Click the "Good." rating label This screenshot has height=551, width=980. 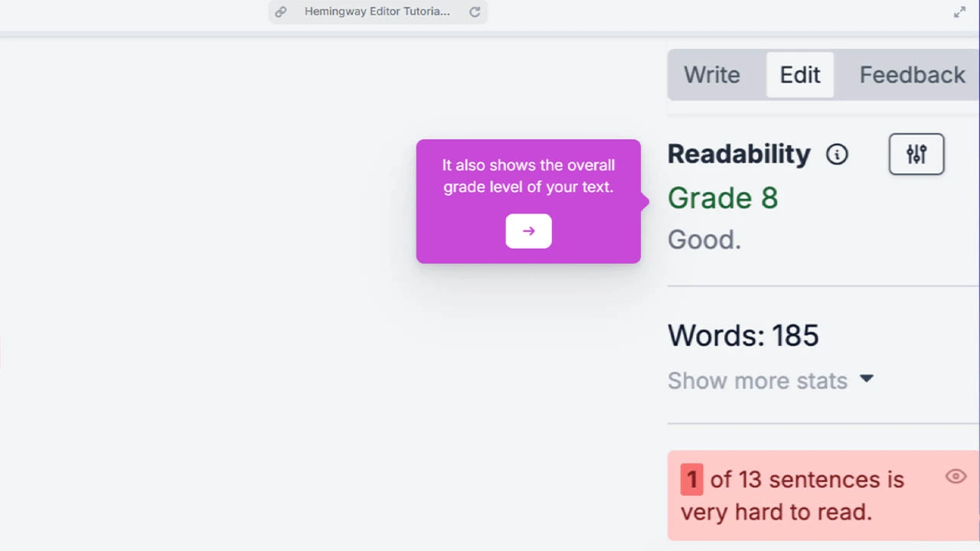704,240
